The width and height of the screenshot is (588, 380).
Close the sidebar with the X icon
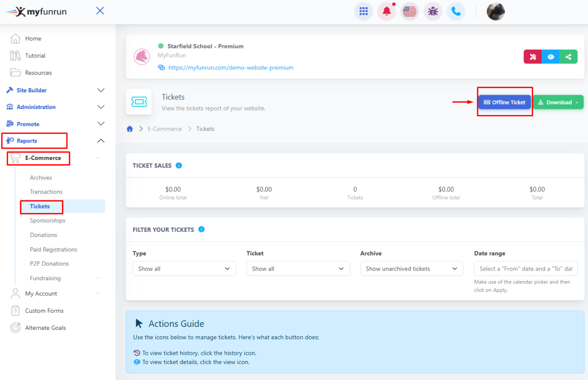(100, 11)
